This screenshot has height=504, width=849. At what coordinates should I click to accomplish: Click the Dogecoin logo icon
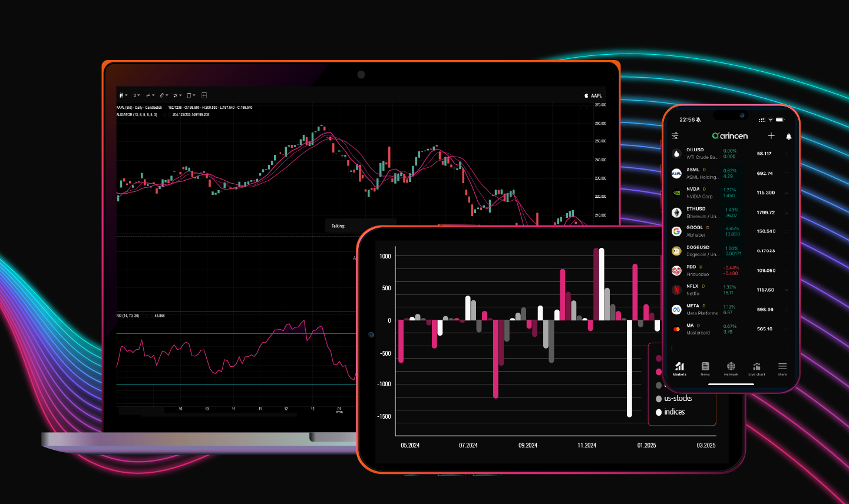coord(676,251)
